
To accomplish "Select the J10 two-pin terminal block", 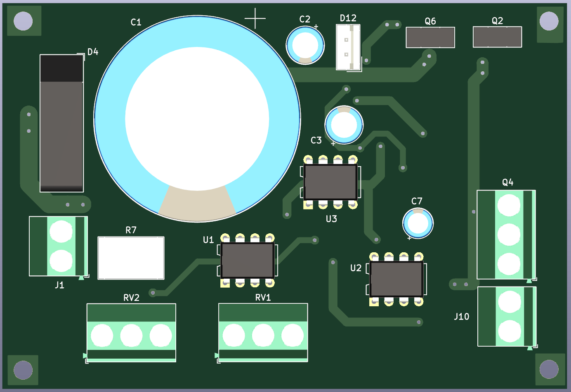I will (507, 317).
